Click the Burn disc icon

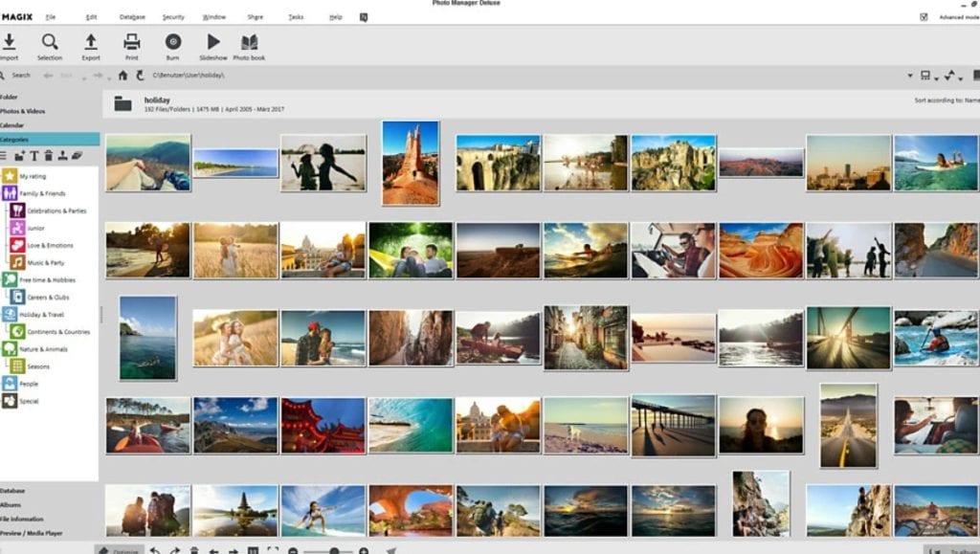click(173, 42)
